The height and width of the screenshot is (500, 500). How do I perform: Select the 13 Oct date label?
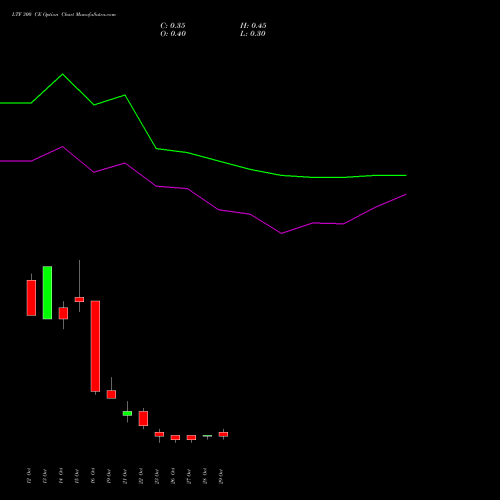pyautogui.click(x=45, y=476)
